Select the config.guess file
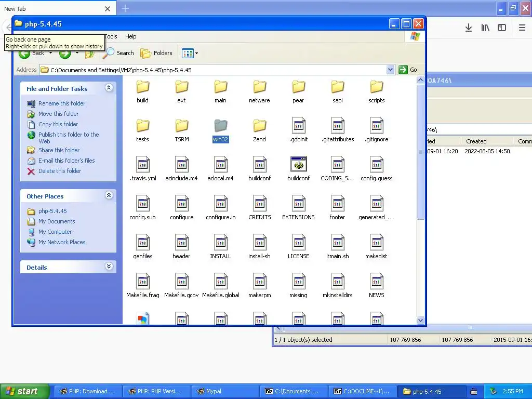 377,169
